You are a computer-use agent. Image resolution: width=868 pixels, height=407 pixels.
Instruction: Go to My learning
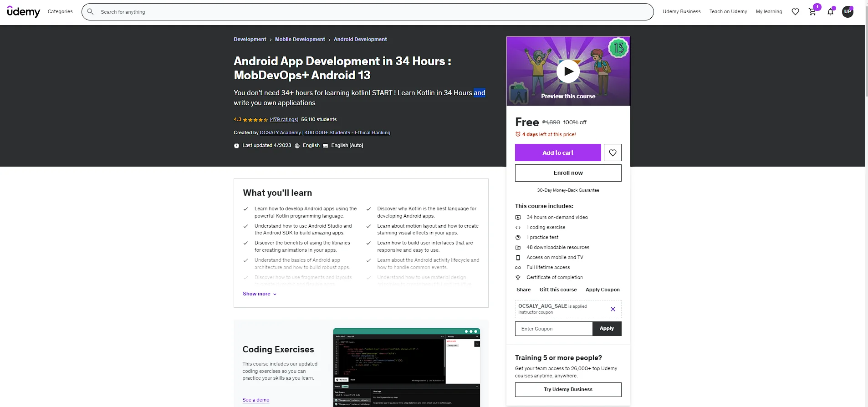769,12
